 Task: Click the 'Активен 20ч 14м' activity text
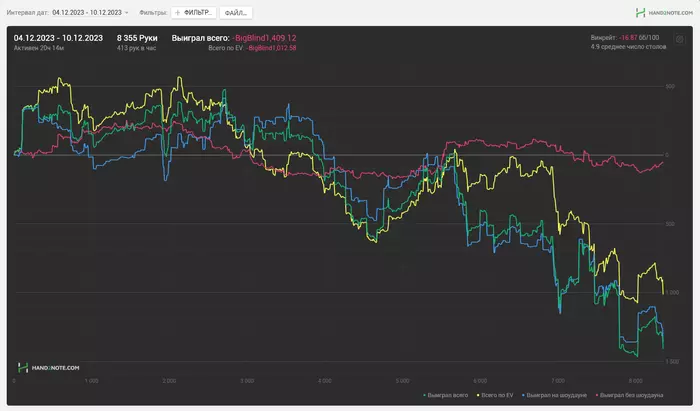tap(39, 48)
